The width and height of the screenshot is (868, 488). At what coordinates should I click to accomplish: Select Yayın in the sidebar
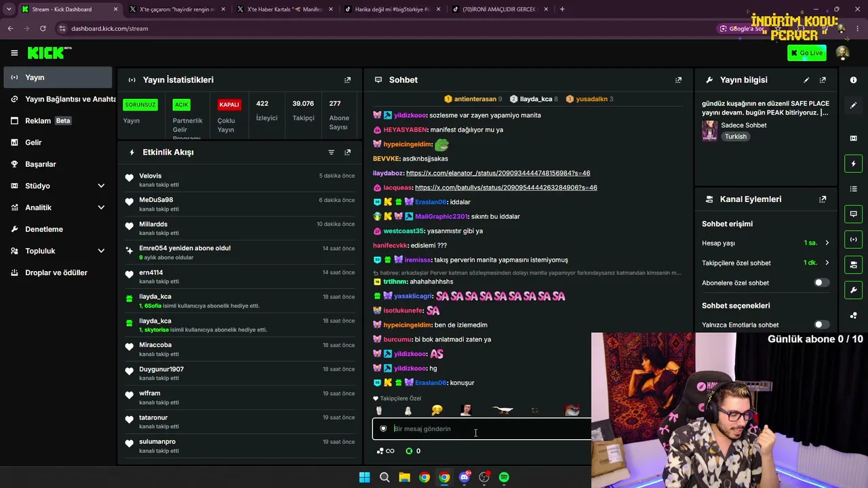58,77
